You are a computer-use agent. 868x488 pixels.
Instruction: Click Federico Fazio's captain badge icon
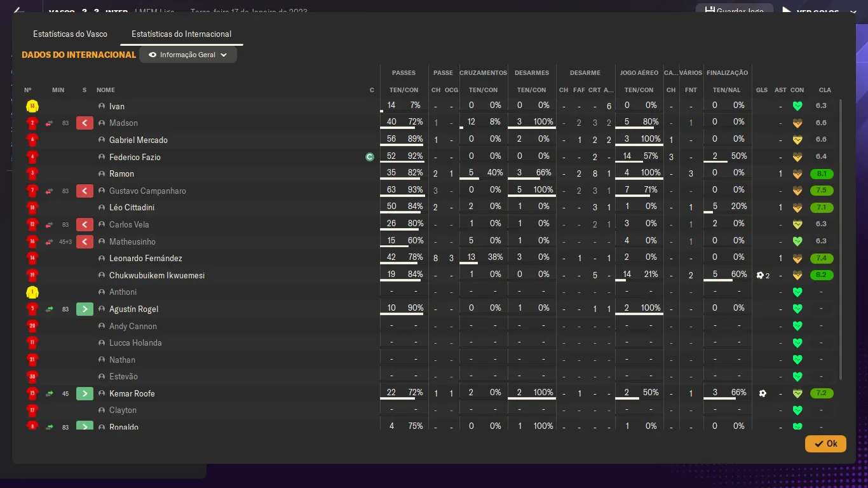[370, 157]
